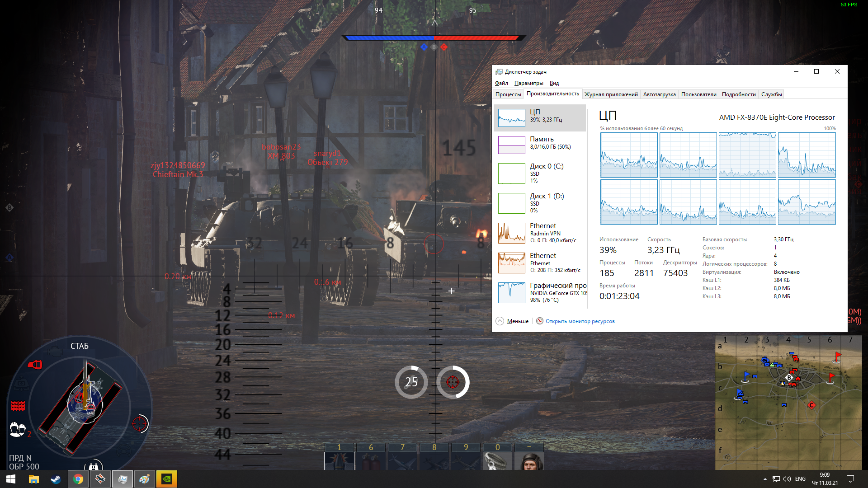
Task: Click the resource monitor icon beside the link
Action: pyautogui.click(x=539, y=321)
